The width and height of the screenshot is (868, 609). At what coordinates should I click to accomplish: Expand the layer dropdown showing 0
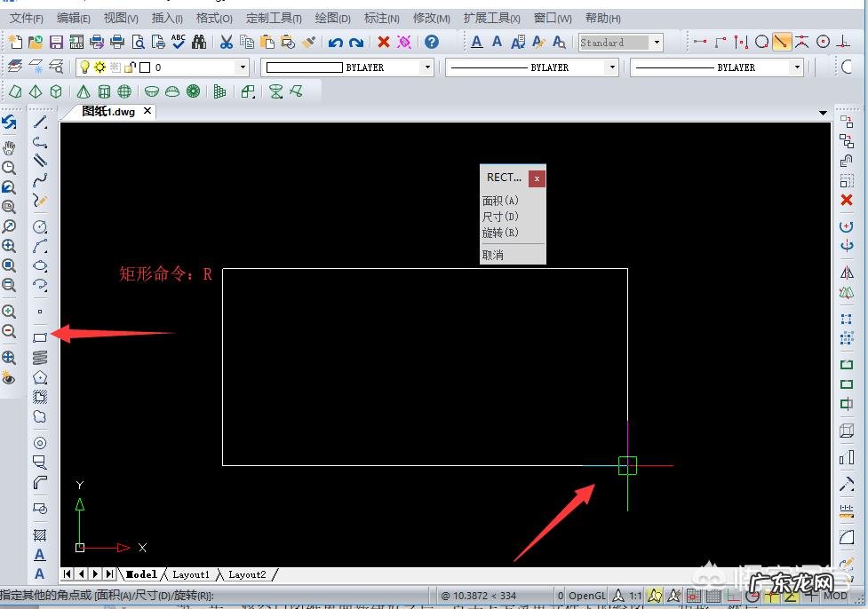coord(243,67)
